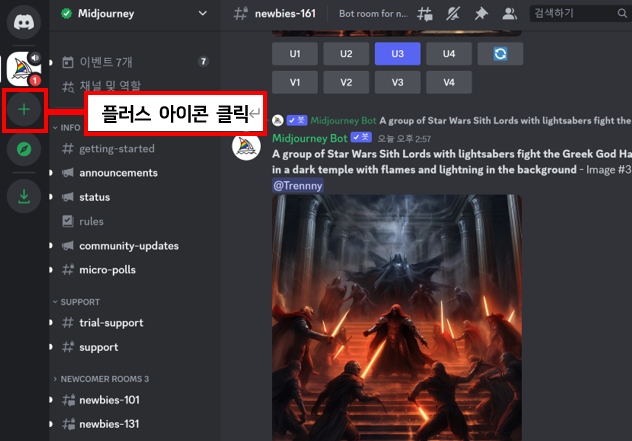This screenshot has width=632, height=441.
Task: Click the replied message preview text
Action: (505, 121)
